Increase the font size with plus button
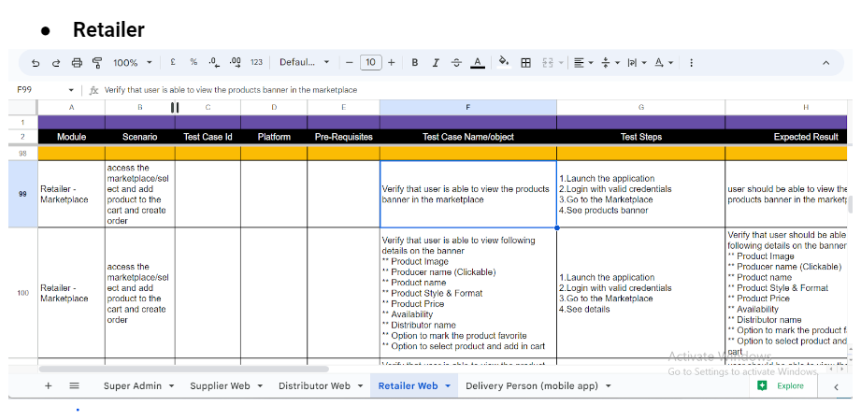This screenshot has width=862, height=417. [391, 62]
